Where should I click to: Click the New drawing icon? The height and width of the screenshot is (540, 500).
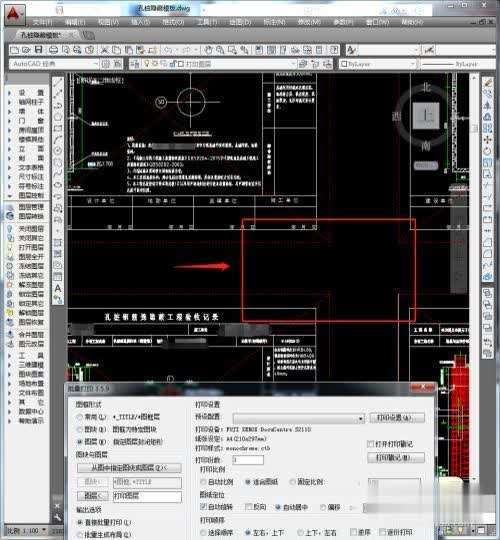(x=14, y=50)
